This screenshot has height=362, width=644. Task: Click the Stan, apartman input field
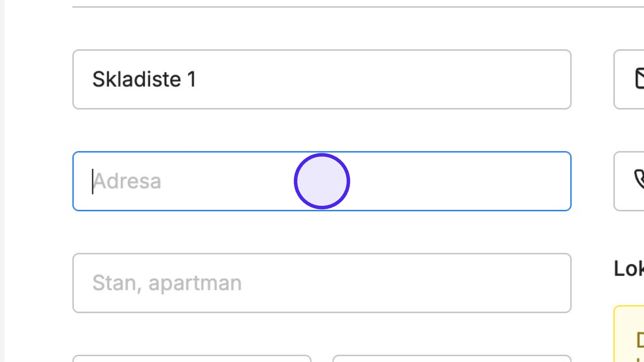tap(322, 283)
